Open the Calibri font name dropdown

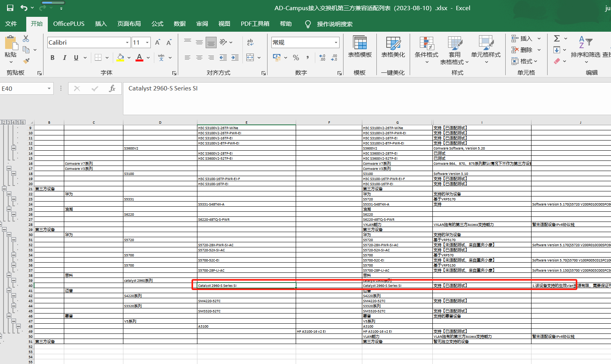[127, 42]
